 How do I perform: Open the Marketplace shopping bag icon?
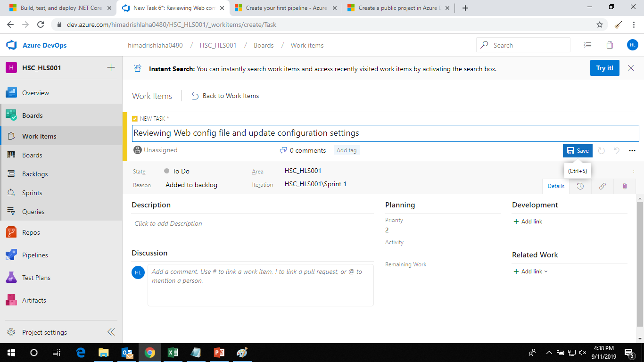point(610,44)
